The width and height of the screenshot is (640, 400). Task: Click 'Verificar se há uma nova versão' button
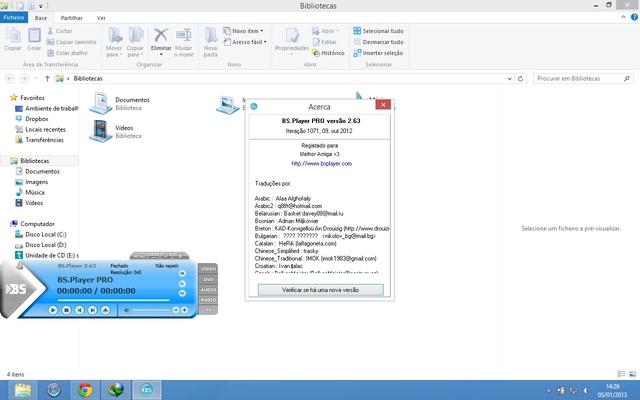320,290
